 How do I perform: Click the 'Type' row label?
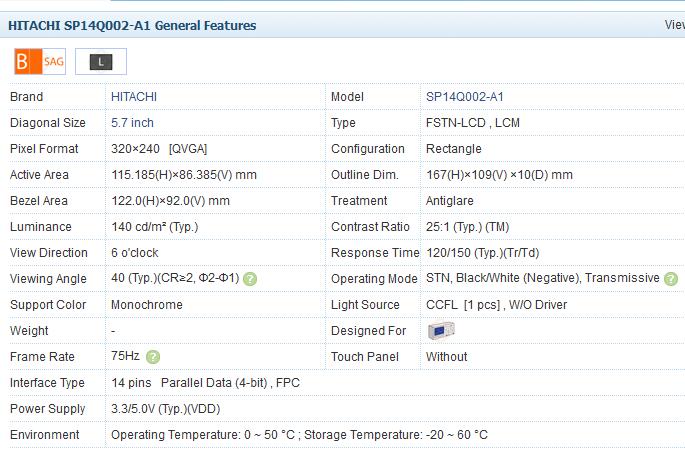tap(343, 123)
